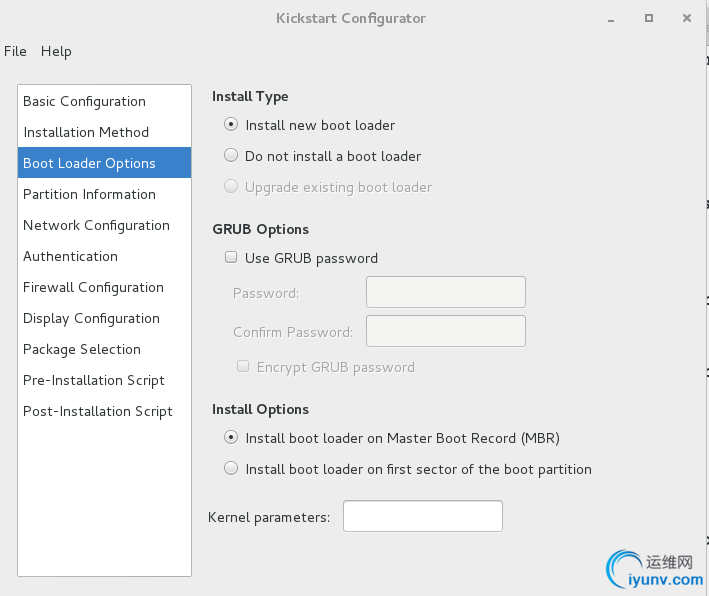Open the Help menu
709x596 pixels.
pyautogui.click(x=56, y=51)
